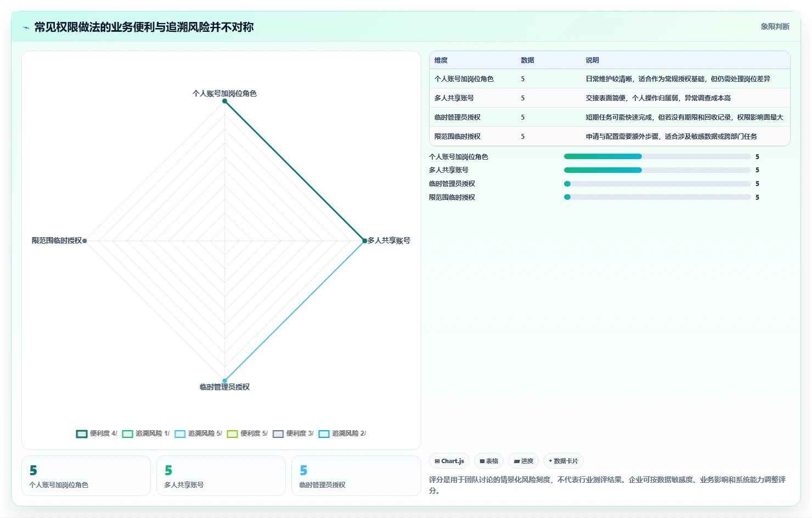
Task: Click the 多人共享账号 radar axis label
Action: [x=389, y=240]
